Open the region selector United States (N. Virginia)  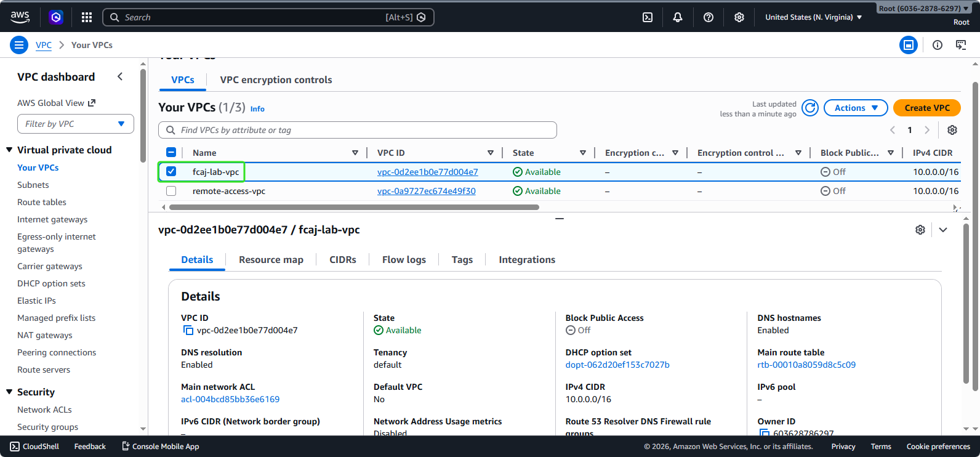pyautogui.click(x=813, y=17)
